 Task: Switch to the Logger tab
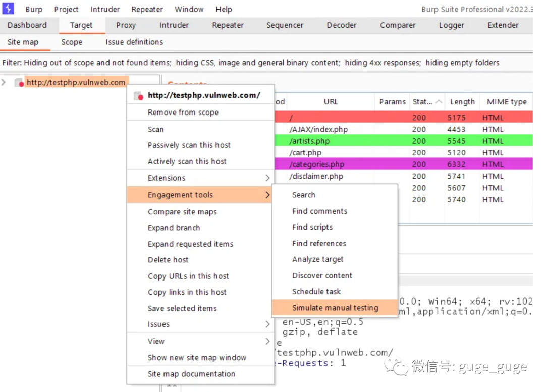452,25
